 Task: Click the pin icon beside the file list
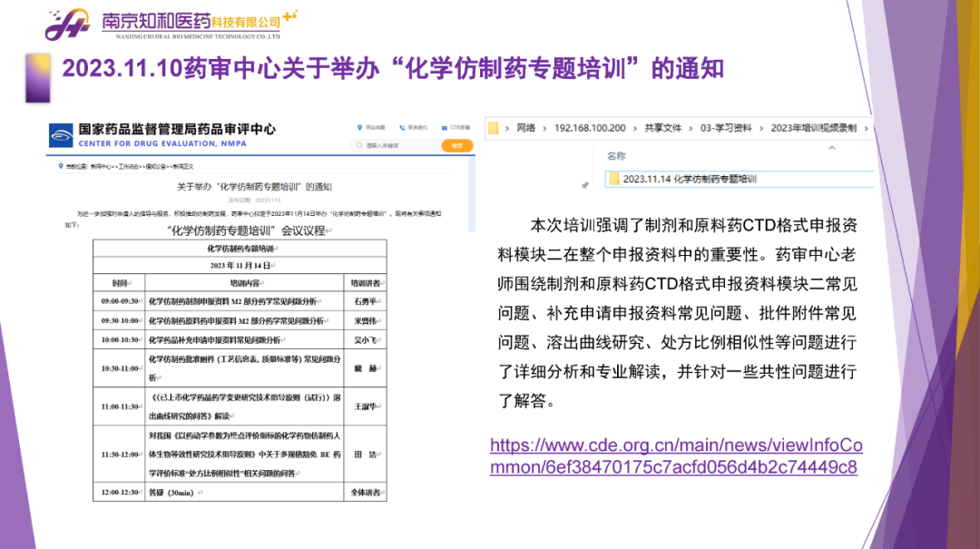click(x=585, y=184)
